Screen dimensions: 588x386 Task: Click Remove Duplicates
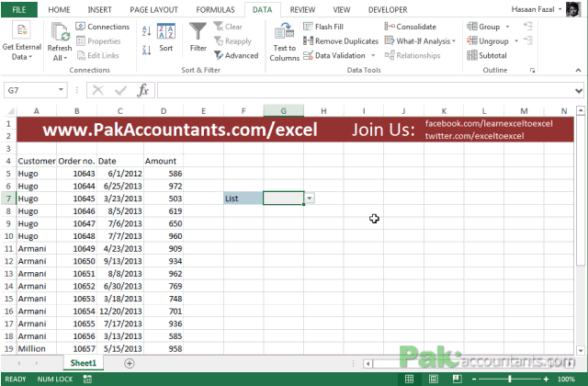point(341,41)
